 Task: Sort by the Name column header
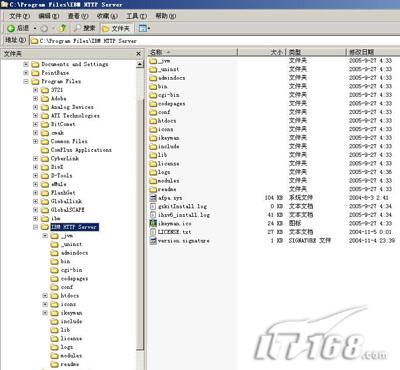click(192, 52)
